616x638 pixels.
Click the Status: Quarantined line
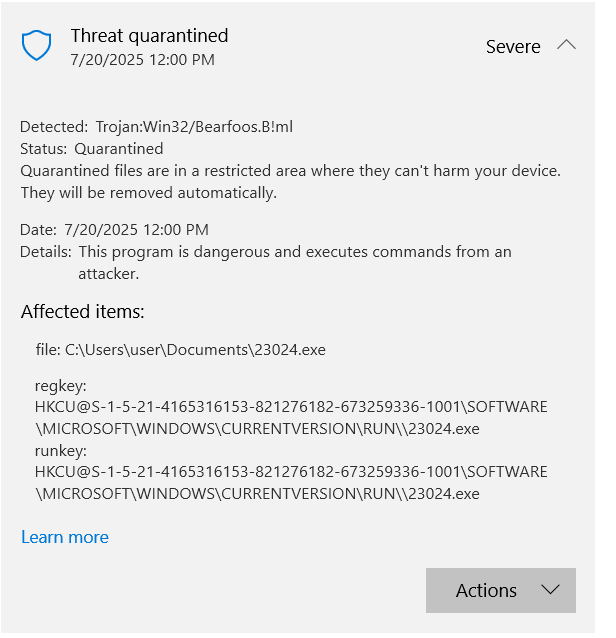(x=92, y=149)
